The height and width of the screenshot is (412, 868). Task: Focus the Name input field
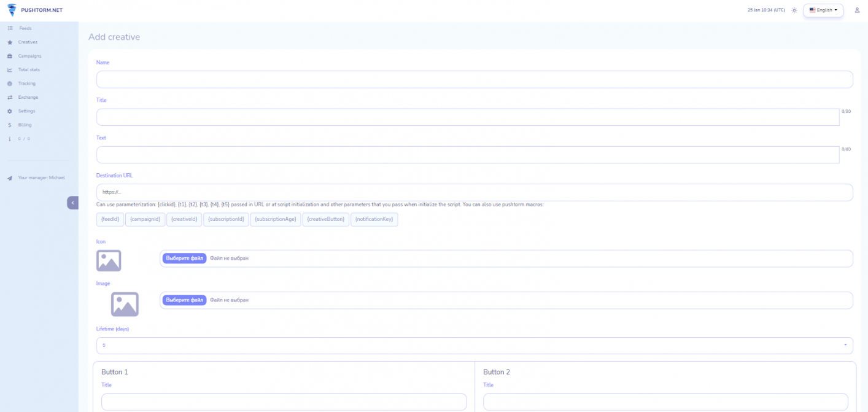point(475,79)
